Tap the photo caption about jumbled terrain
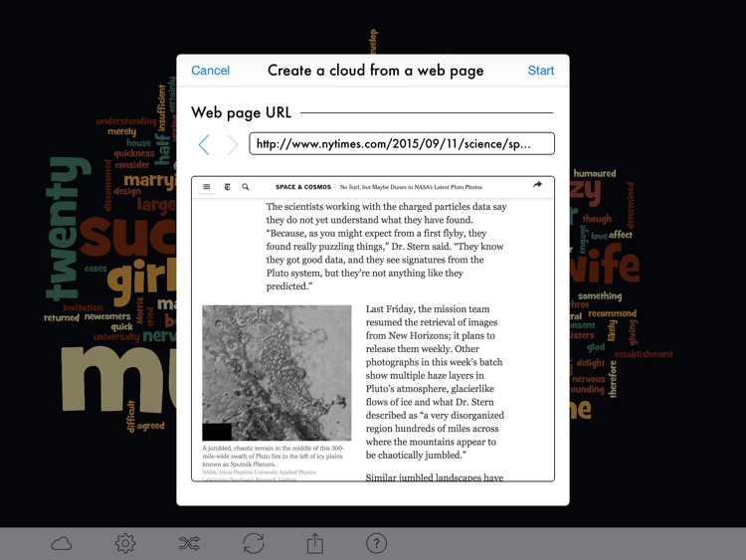This screenshot has height=560, width=746. coord(273,456)
